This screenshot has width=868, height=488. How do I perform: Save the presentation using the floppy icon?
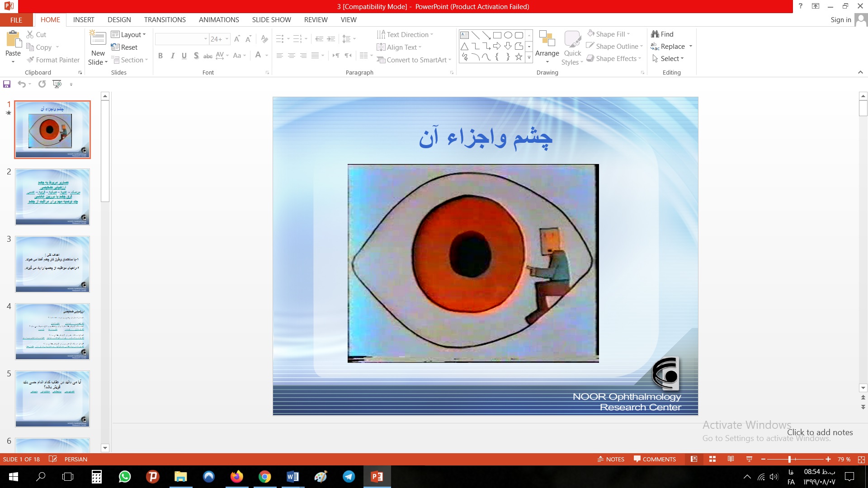click(x=7, y=84)
